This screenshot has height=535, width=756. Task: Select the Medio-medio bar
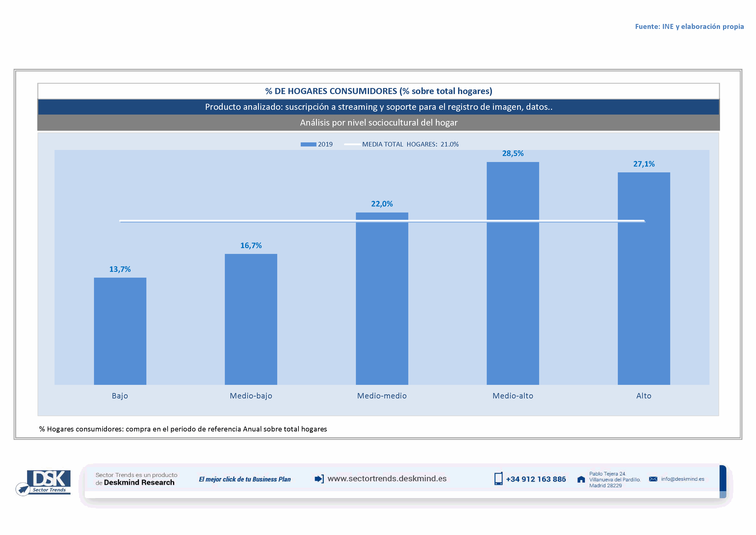click(382, 299)
